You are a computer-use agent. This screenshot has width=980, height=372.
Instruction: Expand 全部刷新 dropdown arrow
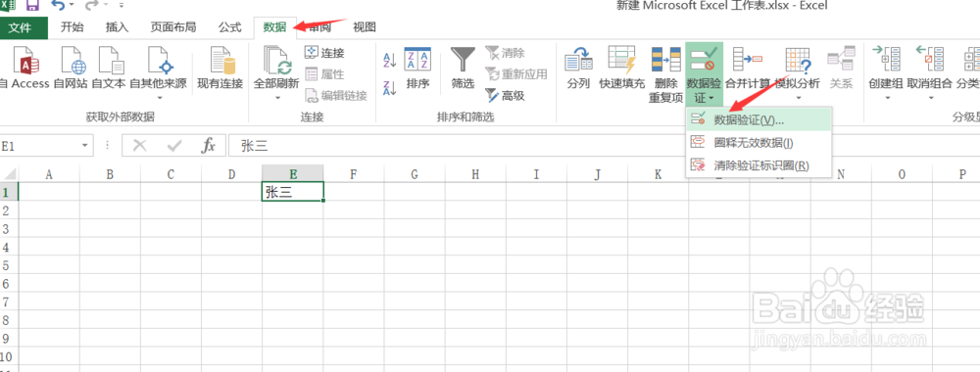(x=277, y=97)
